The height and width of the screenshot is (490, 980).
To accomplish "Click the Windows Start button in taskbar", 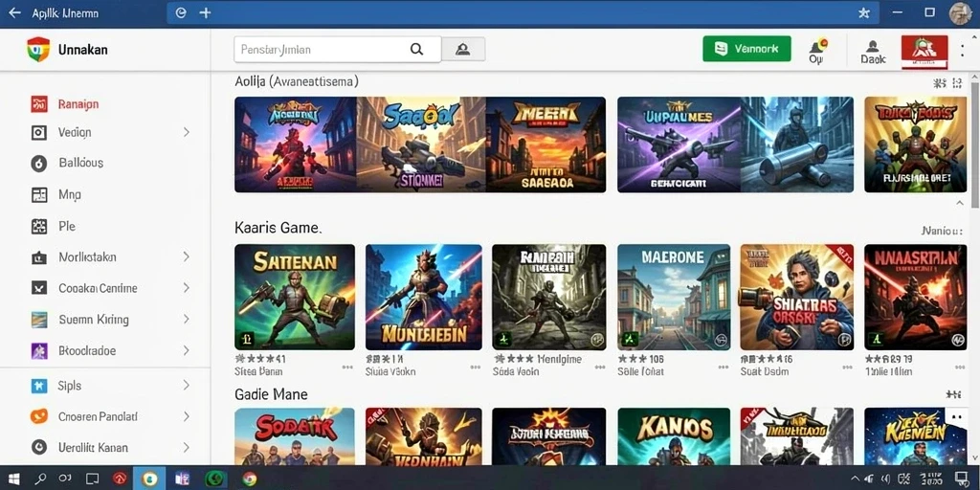I will (x=13, y=479).
